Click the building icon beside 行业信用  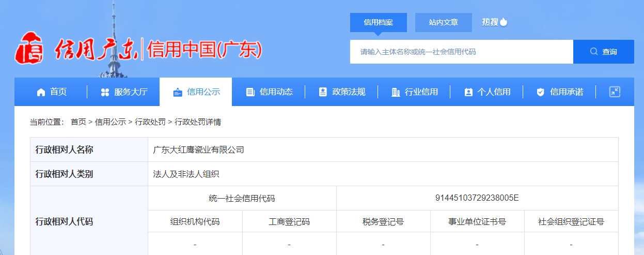coord(396,92)
